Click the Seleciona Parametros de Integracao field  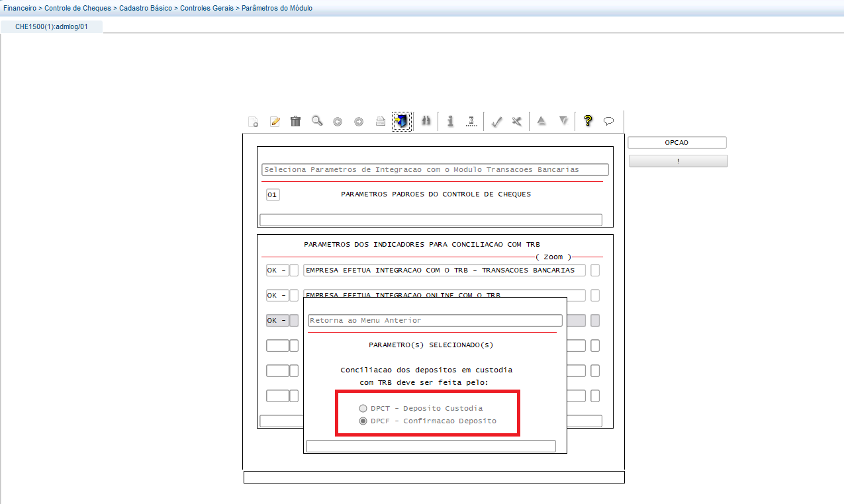435,169
